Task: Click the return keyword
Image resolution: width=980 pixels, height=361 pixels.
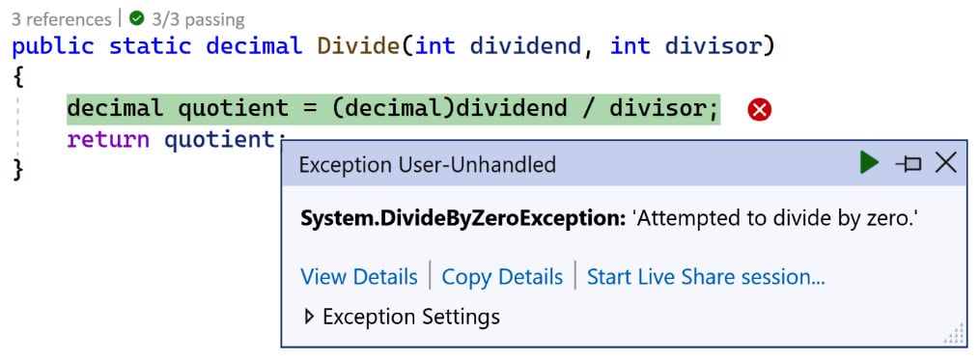Action: pyautogui.click(x=108, y=139)
